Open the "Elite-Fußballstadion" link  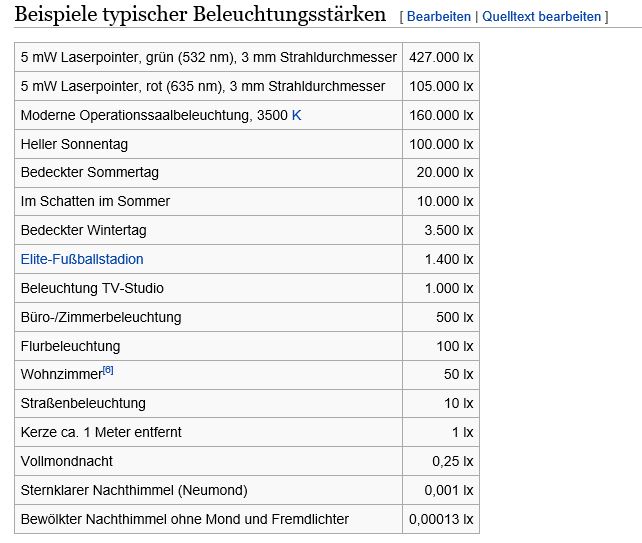coord(82,259)
